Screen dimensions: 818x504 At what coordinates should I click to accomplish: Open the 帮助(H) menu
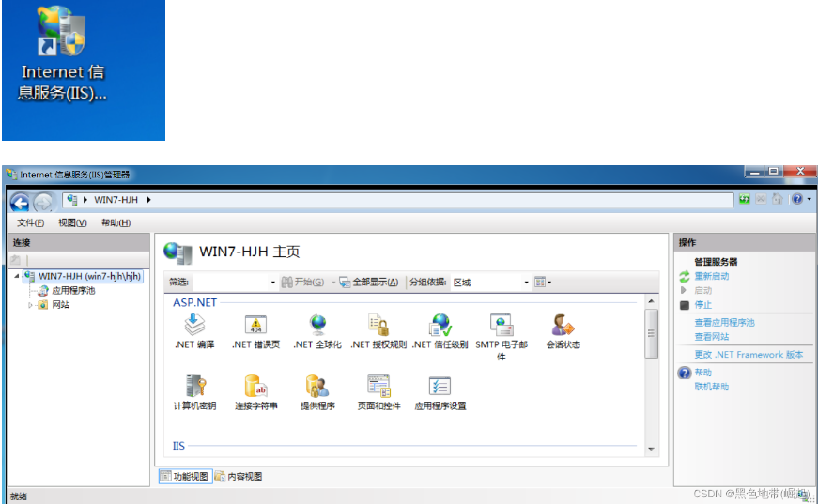tap(116, 223)
